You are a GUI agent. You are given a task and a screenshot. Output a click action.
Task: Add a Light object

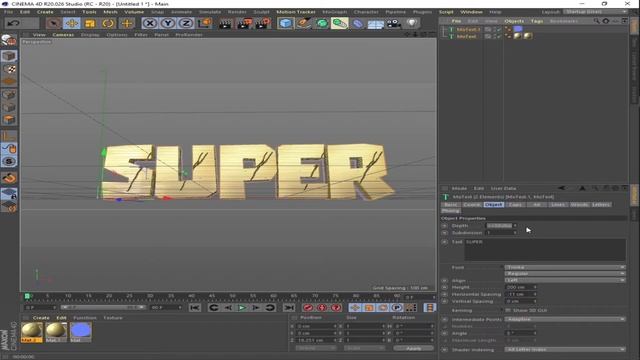pyautogui.click(x=412, y=23)
